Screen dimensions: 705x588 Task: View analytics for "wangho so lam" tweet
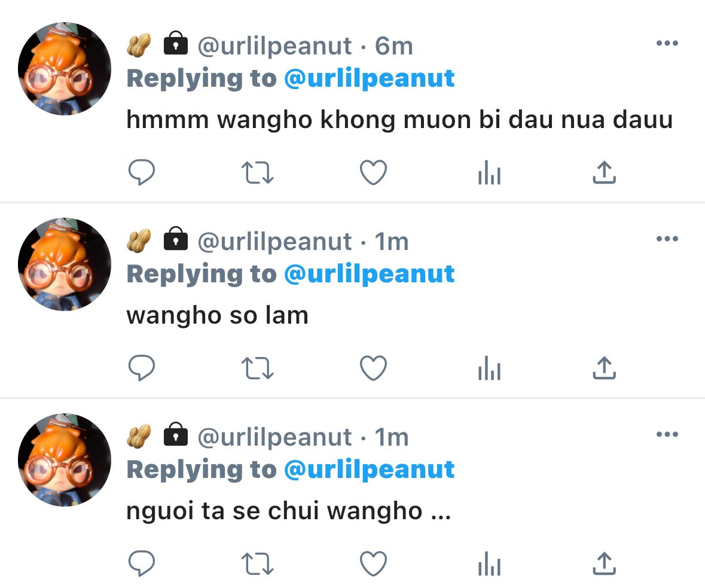(x=489, y=368)
